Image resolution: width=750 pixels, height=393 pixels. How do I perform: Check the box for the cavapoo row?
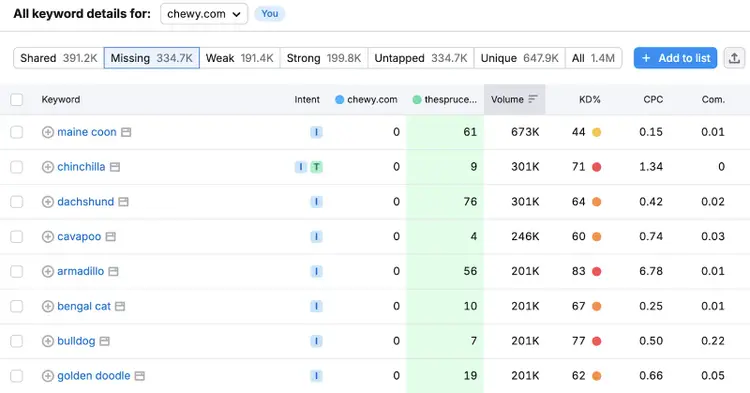click(17, 237)
